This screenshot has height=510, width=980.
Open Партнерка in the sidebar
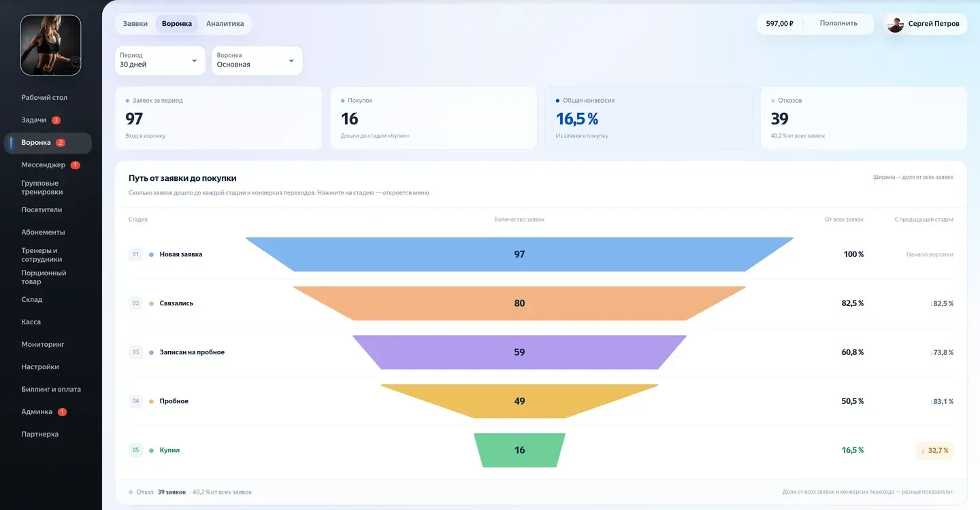pos(40,435)
